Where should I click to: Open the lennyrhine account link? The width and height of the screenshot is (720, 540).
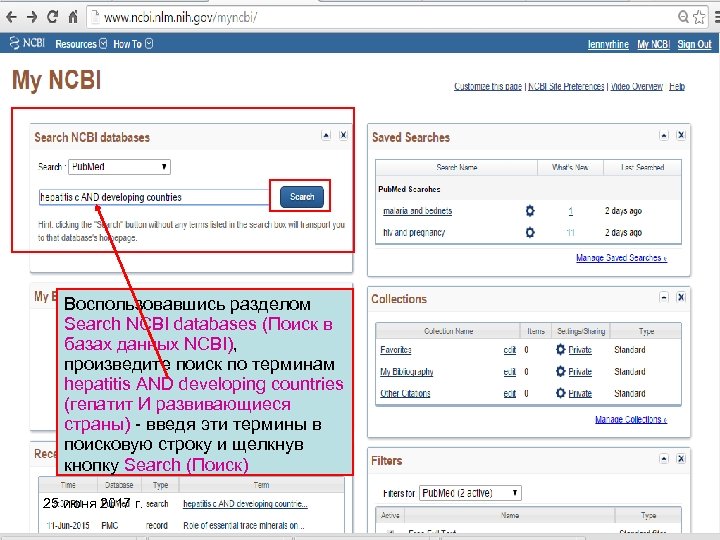pos(608,44)
